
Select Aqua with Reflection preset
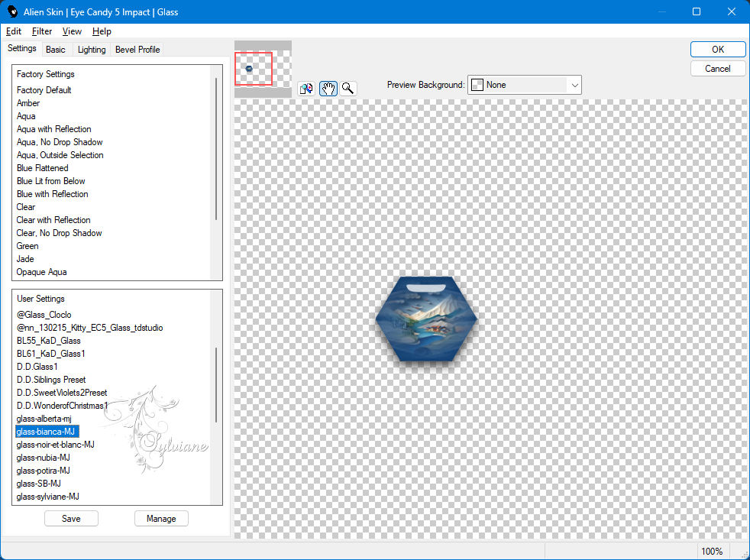[53, 129]
